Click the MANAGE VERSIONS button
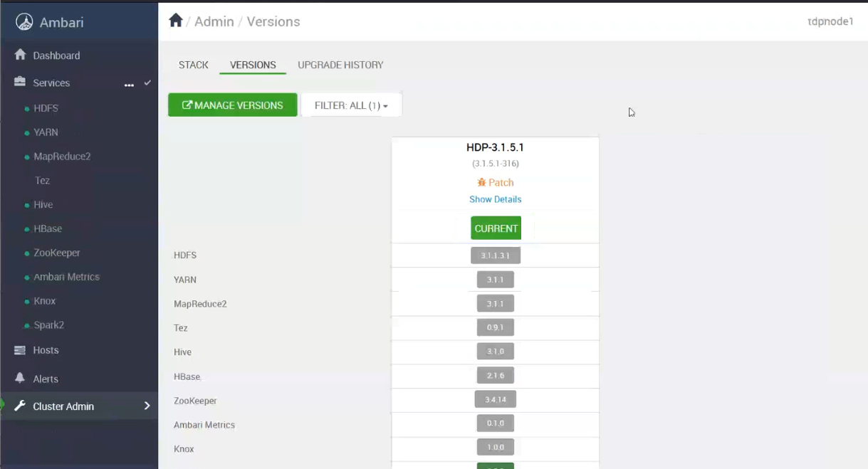 click(x=233, y=105)
